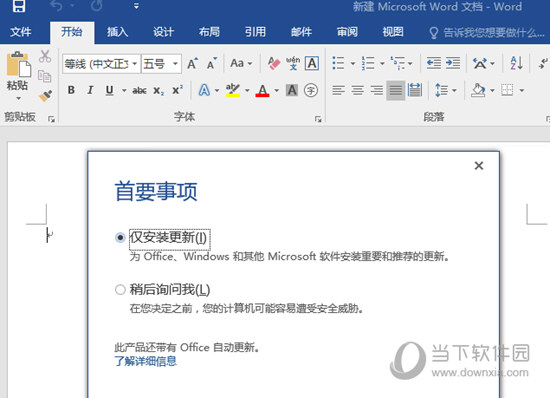Expand the font color dropdown arrow
The height and width of the screenshot is (398, 550).
277,90
